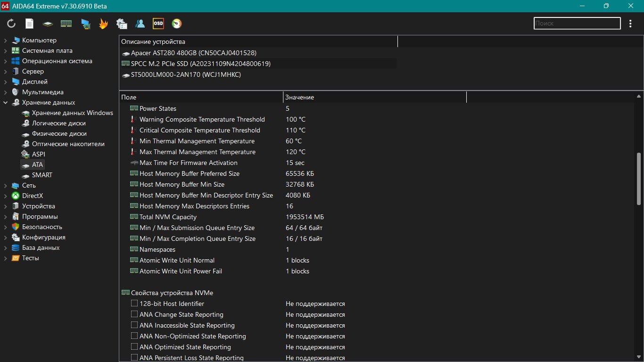Click the monitor and card toolbar icon
Screen dimensions: 644x362
(x=85, y=24)
